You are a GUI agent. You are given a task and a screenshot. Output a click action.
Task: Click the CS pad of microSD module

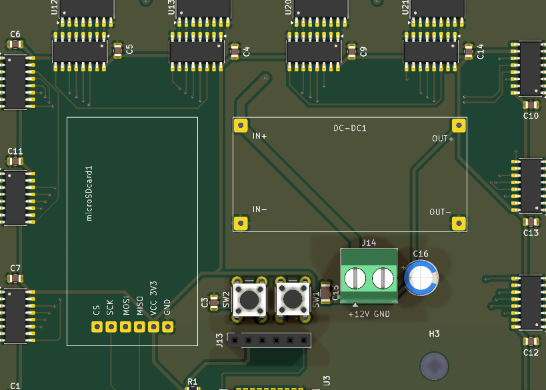[x=97, y=327]
